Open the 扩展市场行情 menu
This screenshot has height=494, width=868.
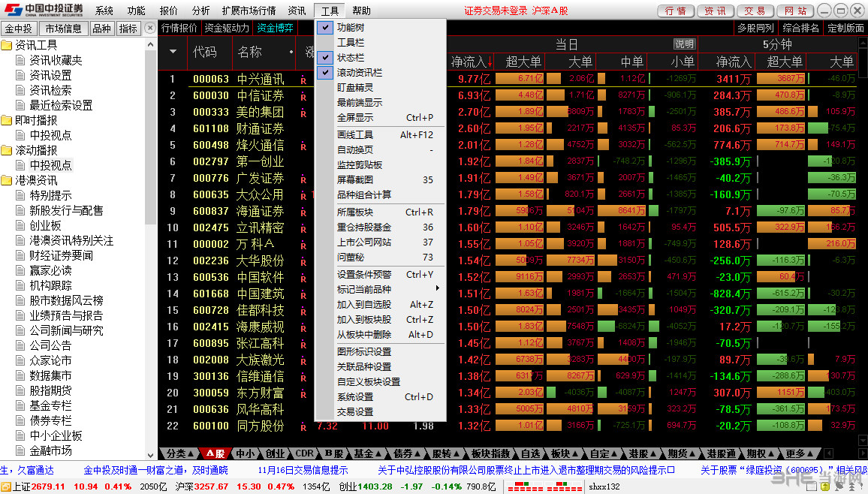(x=249, y=11)
